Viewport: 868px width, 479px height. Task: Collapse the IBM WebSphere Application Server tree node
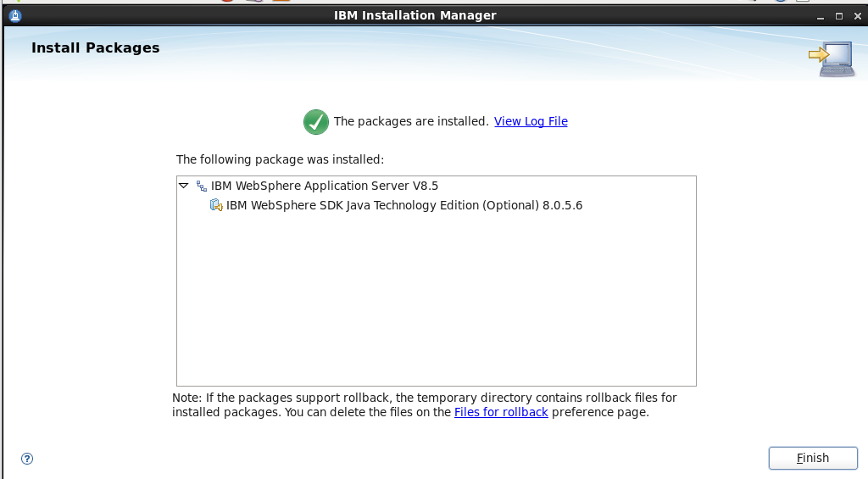click(184, 186)
